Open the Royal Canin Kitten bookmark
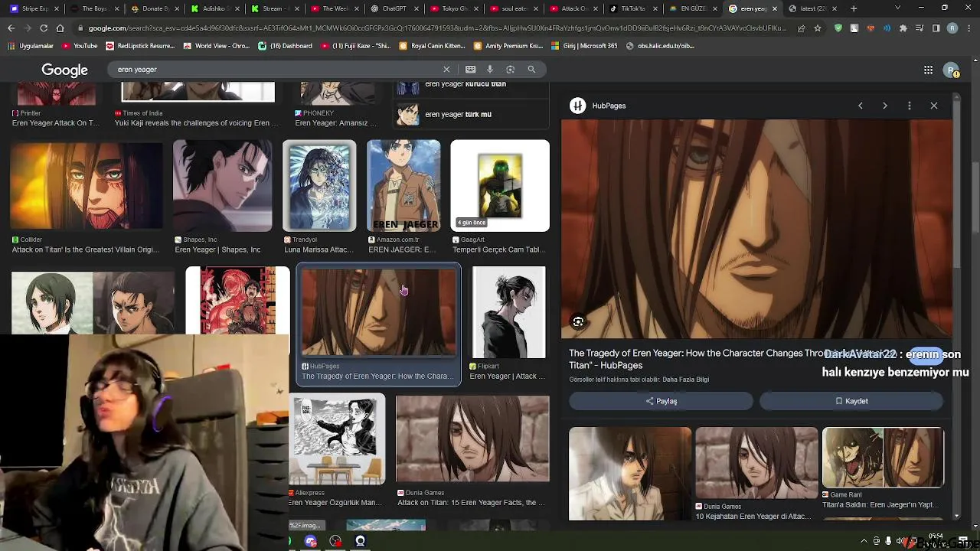 coord(433,46)
